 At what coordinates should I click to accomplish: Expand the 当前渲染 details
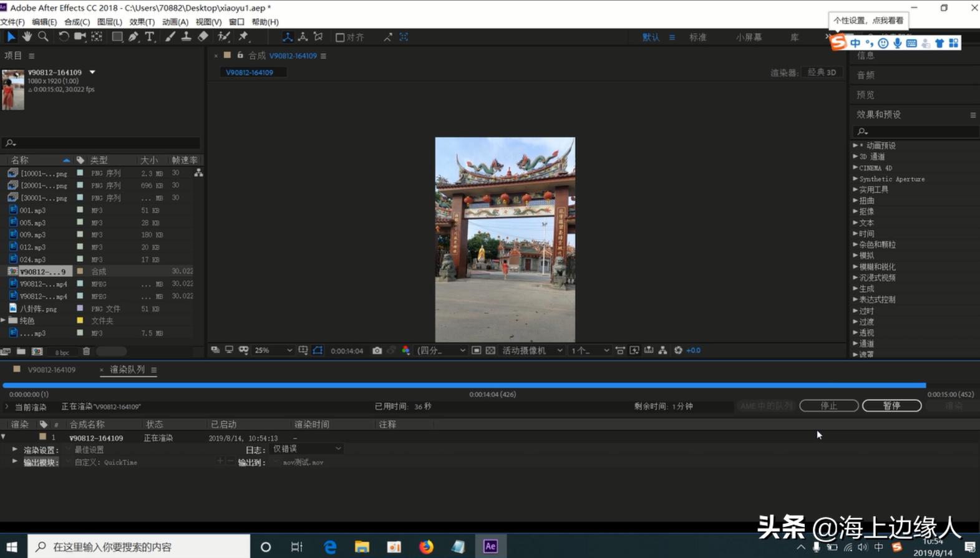[7, 406]
